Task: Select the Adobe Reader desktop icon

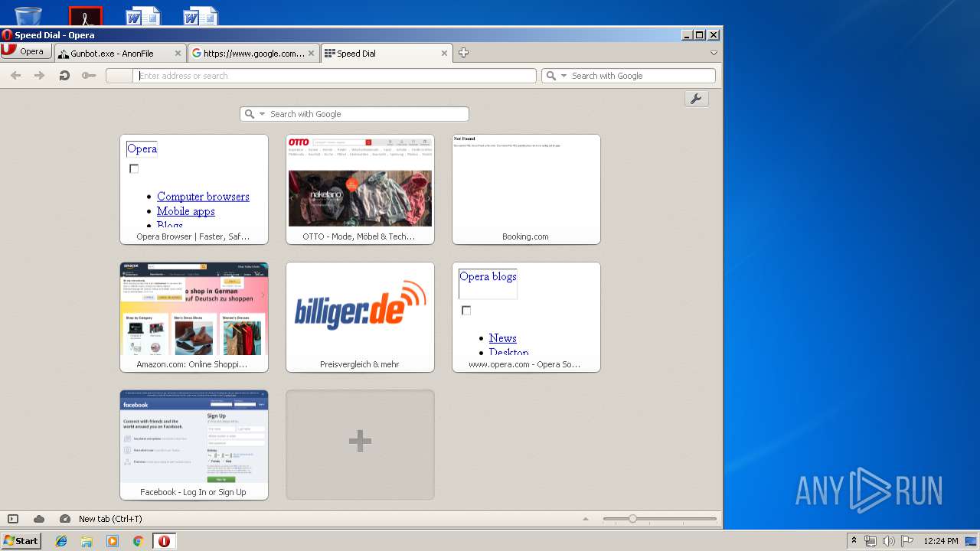Action: [x=86, y=15]
